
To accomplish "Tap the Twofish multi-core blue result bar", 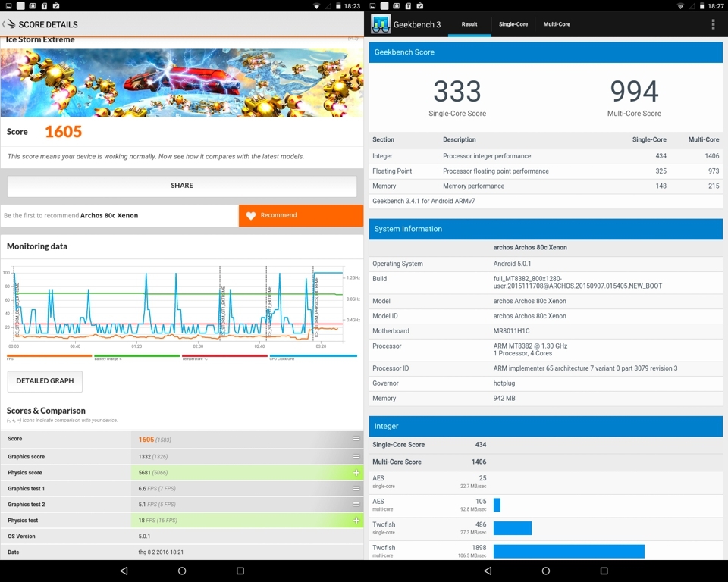I will click(569, 551).
